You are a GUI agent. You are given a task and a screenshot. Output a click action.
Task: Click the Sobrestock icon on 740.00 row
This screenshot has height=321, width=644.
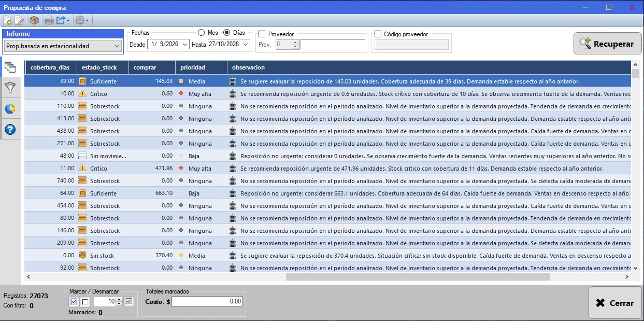[x=82, y=180]
